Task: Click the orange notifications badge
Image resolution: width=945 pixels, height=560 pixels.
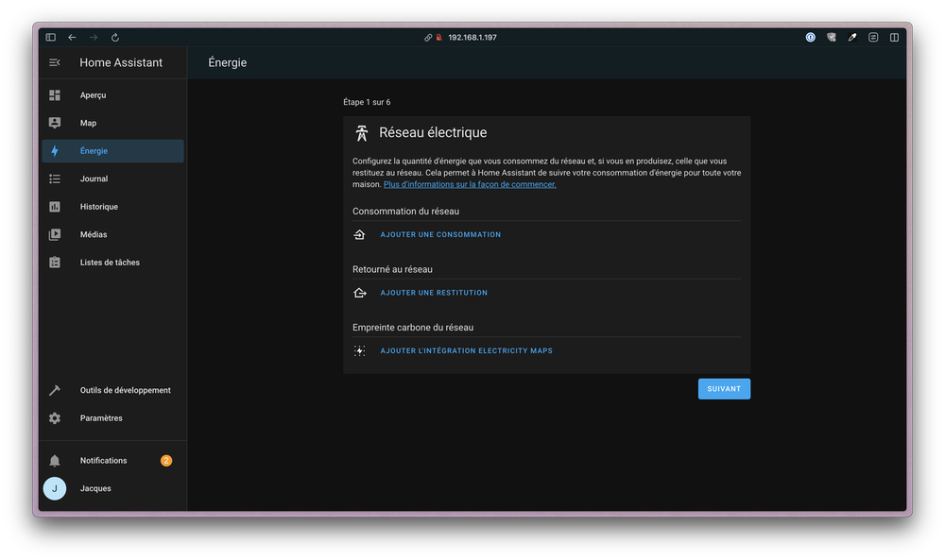Action: 166,461
